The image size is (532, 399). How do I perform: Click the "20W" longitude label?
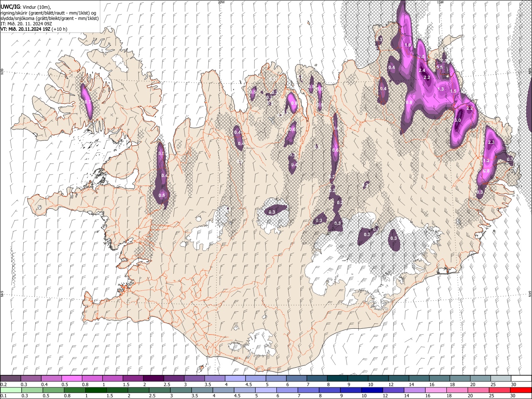point(221,2)
